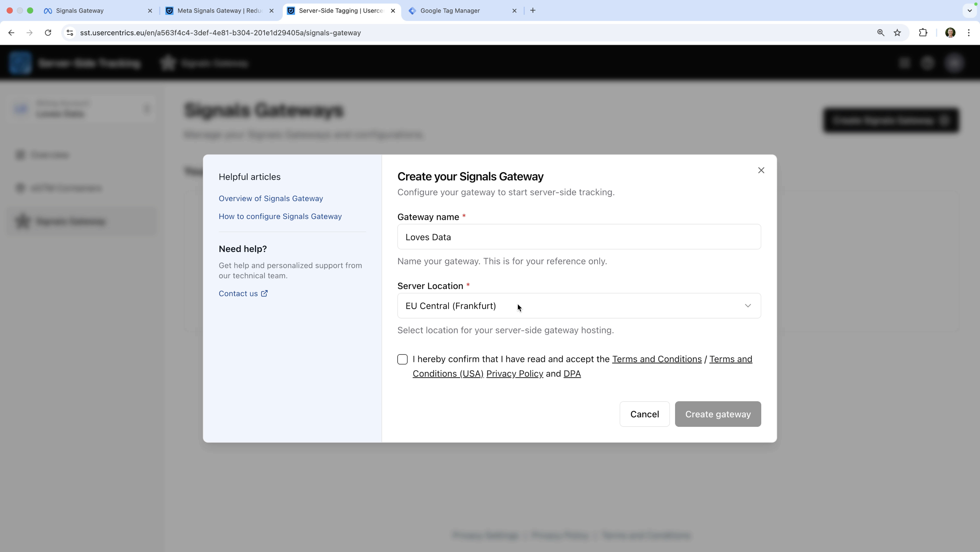Open How to configure Signals Gateway article
980x552 pixels.
[280, 216]
